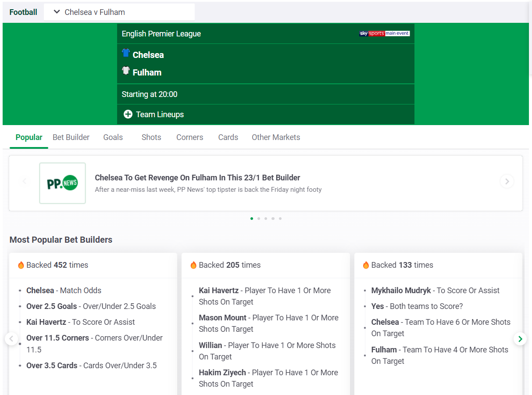This screenshot has width=532, height=395.
Task: Click Over 3.5 Cards selection
Action: tap(91, 366)
